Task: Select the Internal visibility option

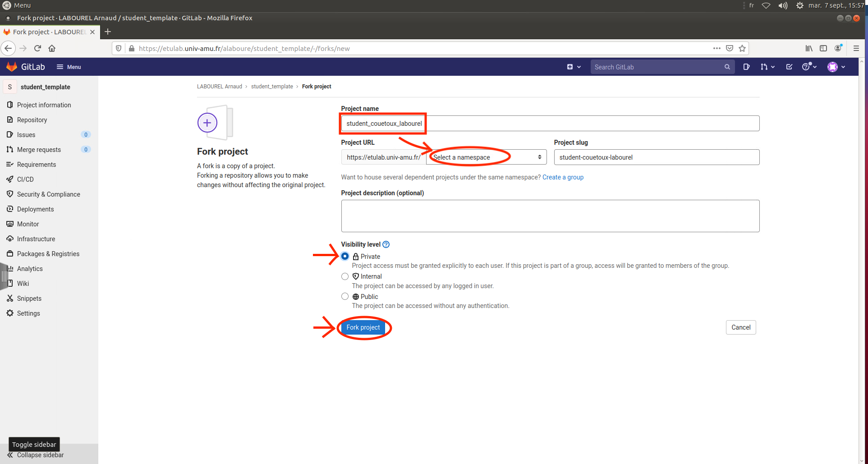Action: pyautogui.click(x=345, y=276)
